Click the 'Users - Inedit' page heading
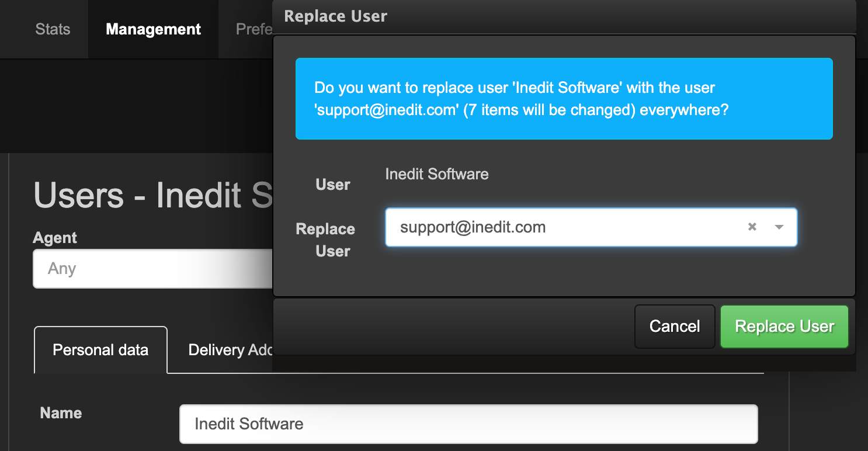Viewport: 868px width, 451px height. tap(153, 195)
